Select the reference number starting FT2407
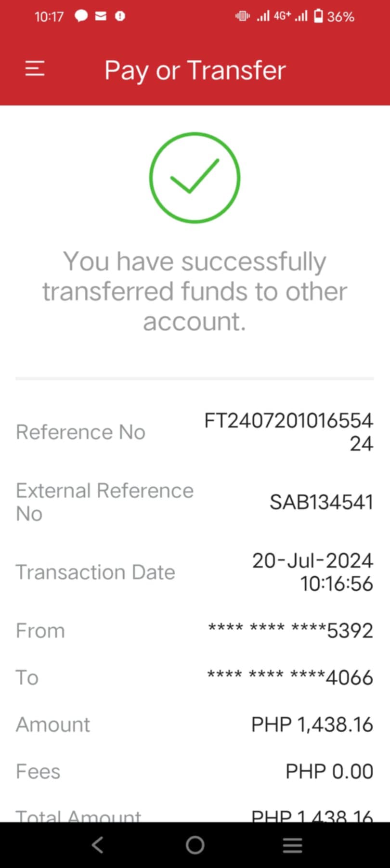Viewport: 390px width, 868px height. coord(288,432)
